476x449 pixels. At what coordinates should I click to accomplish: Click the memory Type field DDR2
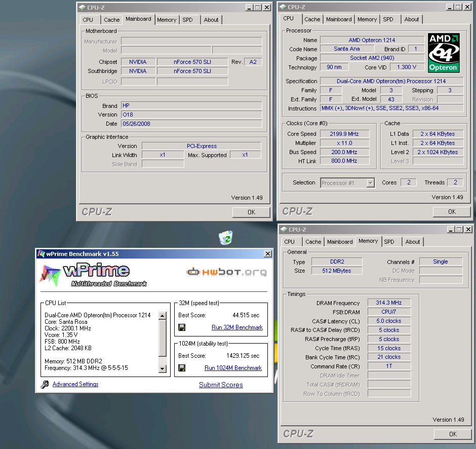(337, 261)
